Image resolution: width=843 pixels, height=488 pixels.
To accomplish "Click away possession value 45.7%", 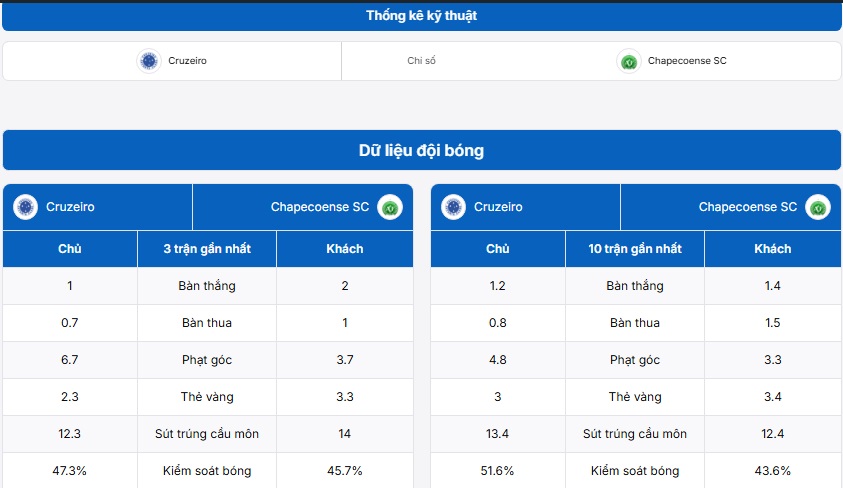I will point(345,471).
